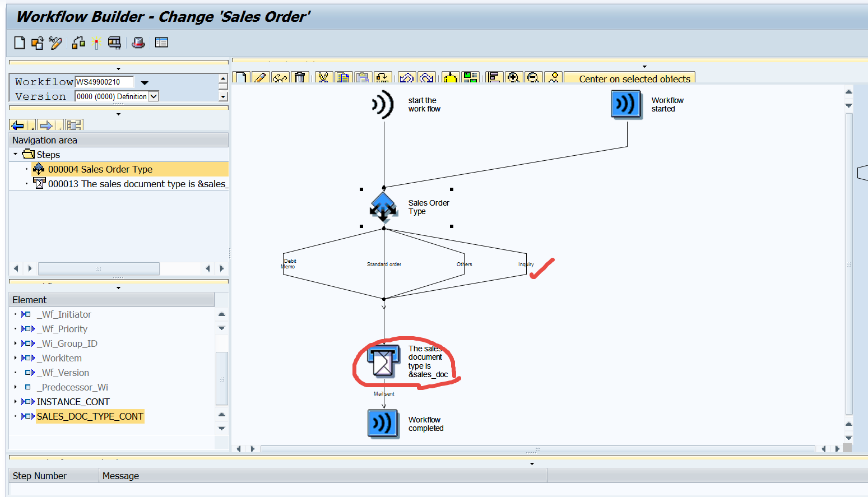Image resolution: width=868 pixels, height=497 pixels.
Task: Click the Step Number column header
Action: click(54, 476)
